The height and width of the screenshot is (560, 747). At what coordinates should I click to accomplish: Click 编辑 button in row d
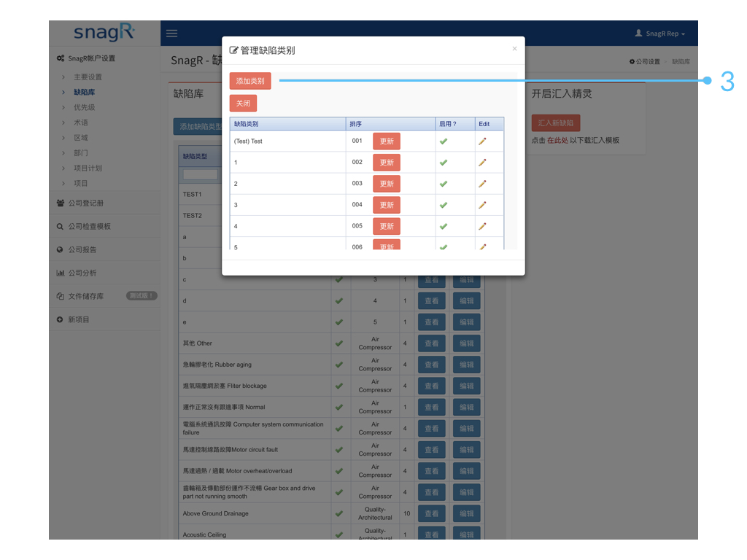(x=466, y=301)
